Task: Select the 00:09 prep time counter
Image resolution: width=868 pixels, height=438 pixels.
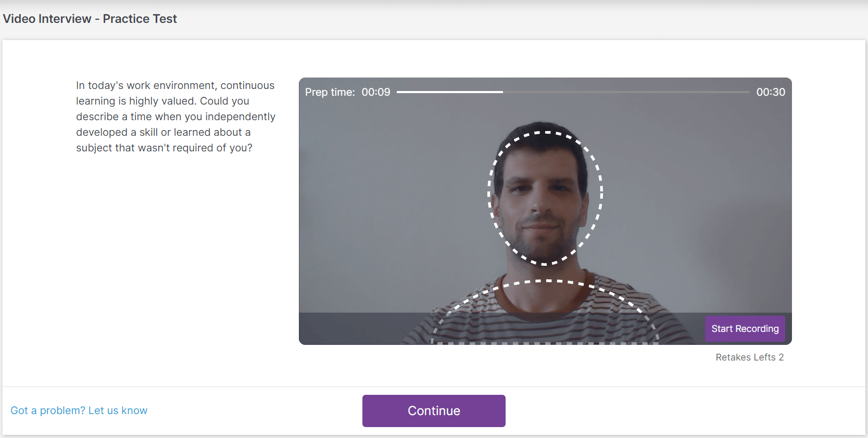Action: [375, 92]
